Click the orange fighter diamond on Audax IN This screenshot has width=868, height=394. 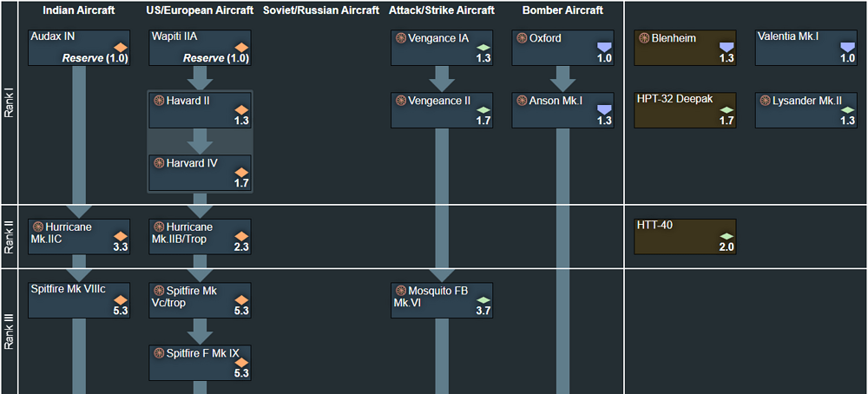pyautogui.click(x=121, y=48)
